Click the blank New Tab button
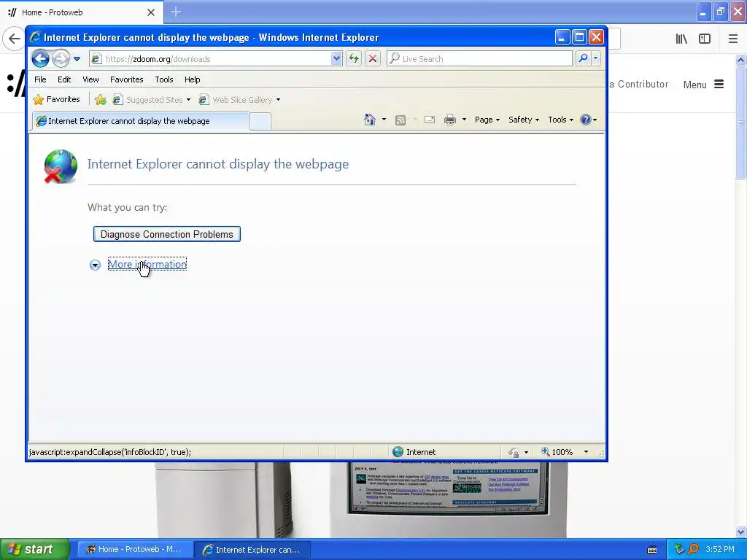Viewport: 747px width, 560px height. point(260,121)
